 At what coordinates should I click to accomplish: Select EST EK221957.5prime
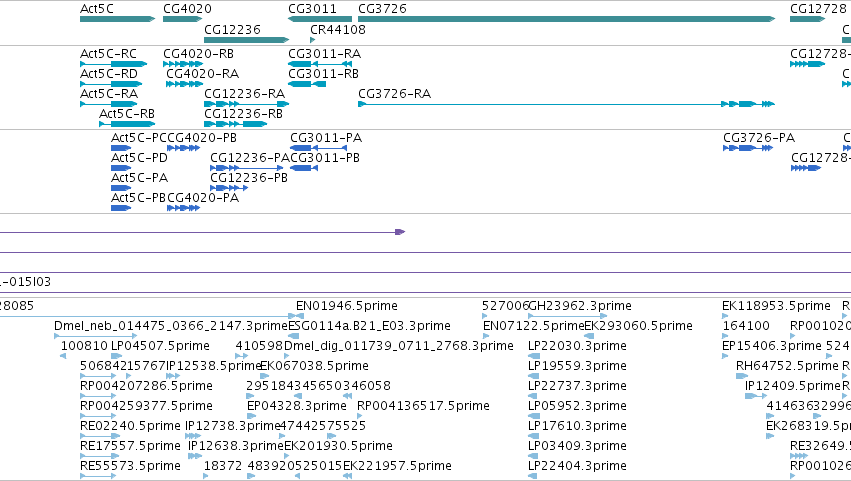(397, 466)
